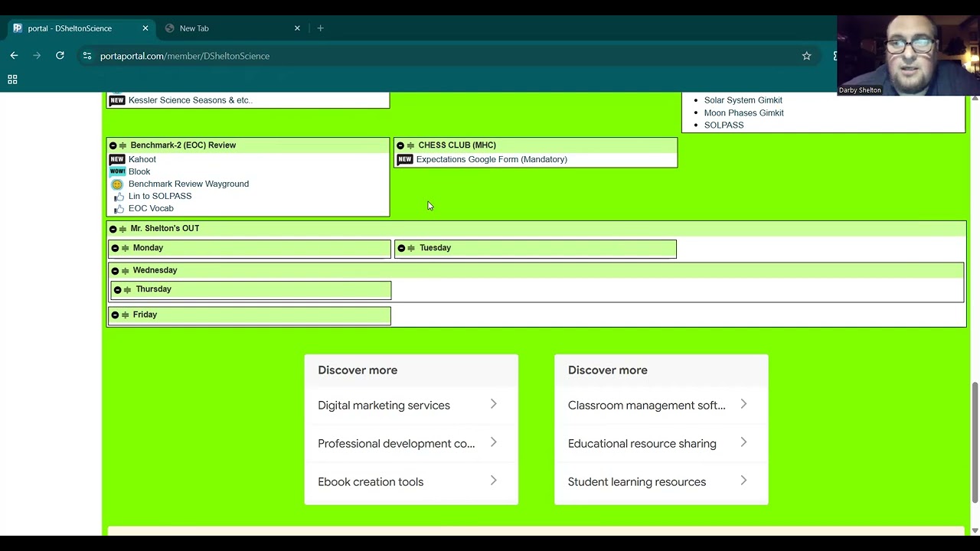Image resolution: width=980 pixels, height=551 pixels.
Task: Close the New Tab tab
Action: point(297,28)
